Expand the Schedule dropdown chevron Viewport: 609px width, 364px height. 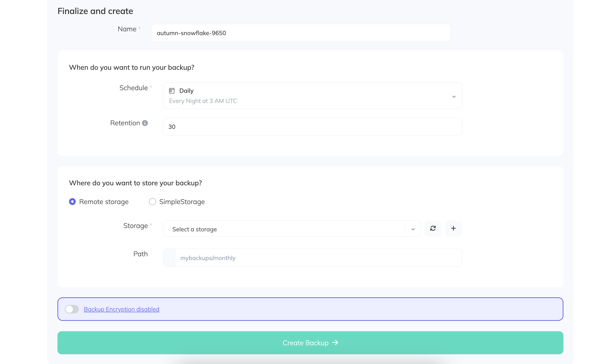pyautogui.click(x=454, y=96)
